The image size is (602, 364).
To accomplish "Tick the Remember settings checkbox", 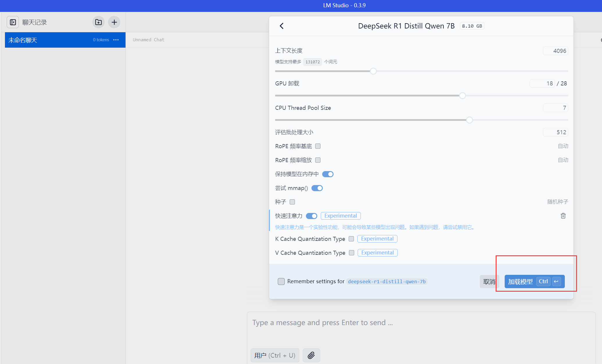I will pos(281,281).
